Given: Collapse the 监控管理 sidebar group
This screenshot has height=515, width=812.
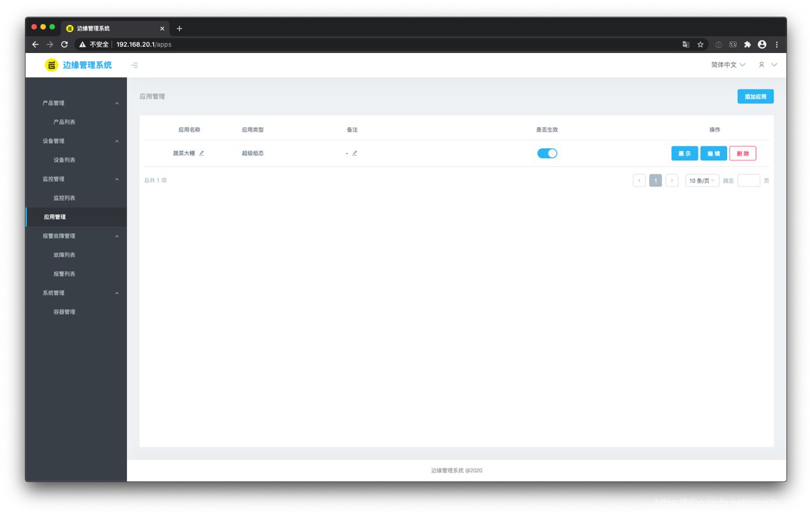Looking at the screenshot, I should click(x=76, y=179).
